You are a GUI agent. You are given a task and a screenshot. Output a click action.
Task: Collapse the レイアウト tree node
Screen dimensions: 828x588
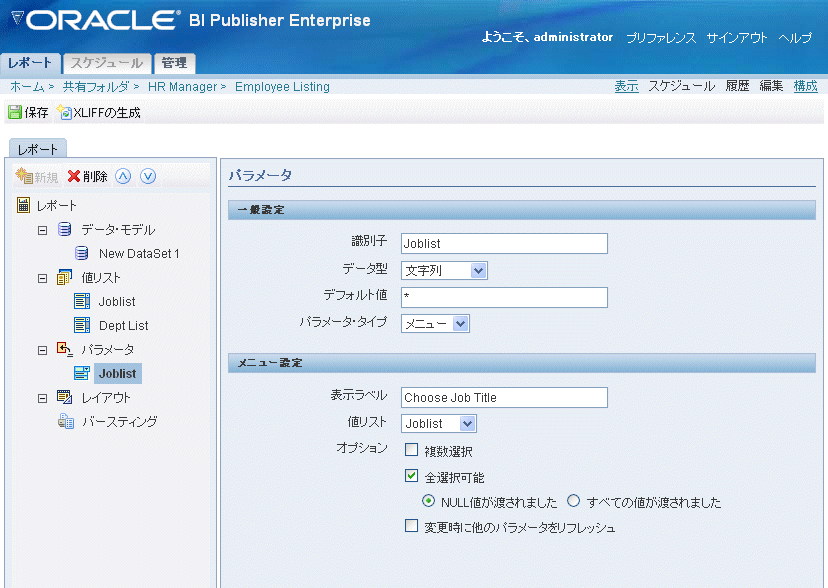click(x=42, y=398)
